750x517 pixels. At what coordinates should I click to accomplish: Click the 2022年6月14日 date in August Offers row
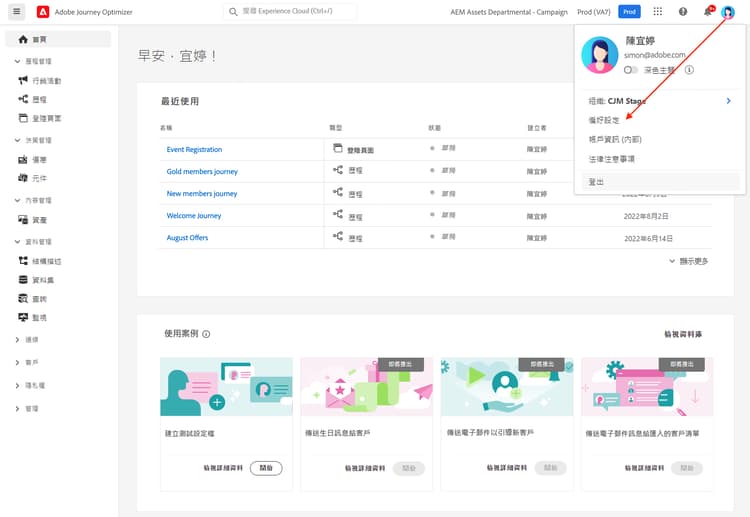[x=648, y=238]
